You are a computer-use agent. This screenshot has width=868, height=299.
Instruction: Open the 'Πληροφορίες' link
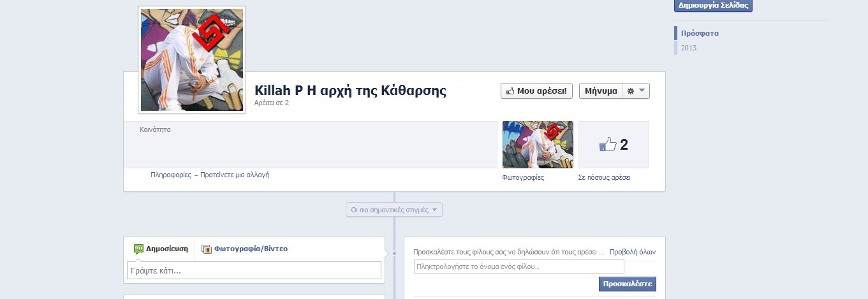coord(171,175)
